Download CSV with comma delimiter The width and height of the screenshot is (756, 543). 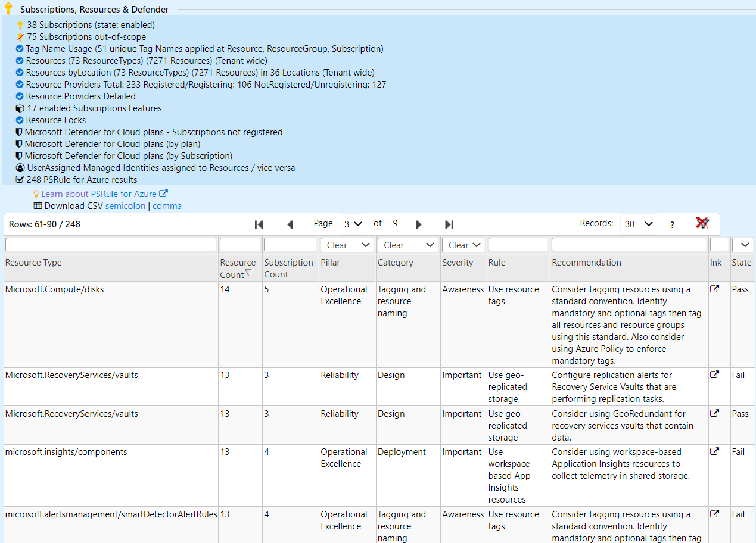point(167,206)
